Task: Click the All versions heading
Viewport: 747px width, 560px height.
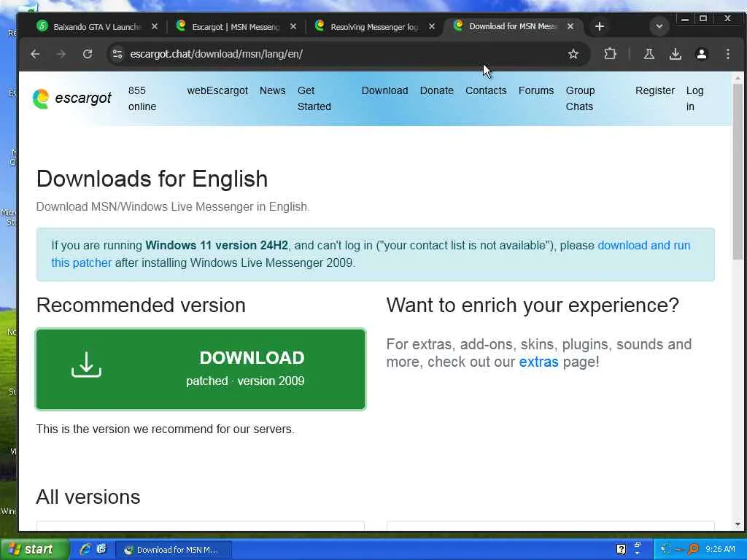Action: [88, 497]
